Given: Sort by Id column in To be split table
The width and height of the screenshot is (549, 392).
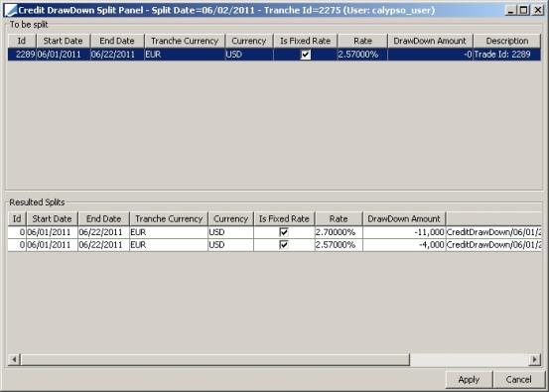Looking at the screenshot, I should tap(22, 41).
